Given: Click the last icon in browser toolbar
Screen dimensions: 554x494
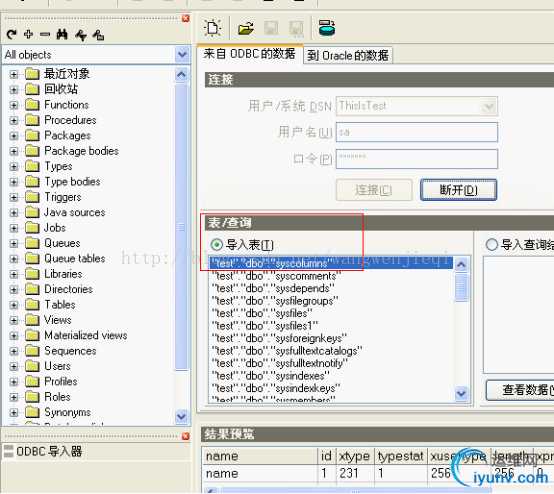Looking at the screenshot, I should click(98, 35).
